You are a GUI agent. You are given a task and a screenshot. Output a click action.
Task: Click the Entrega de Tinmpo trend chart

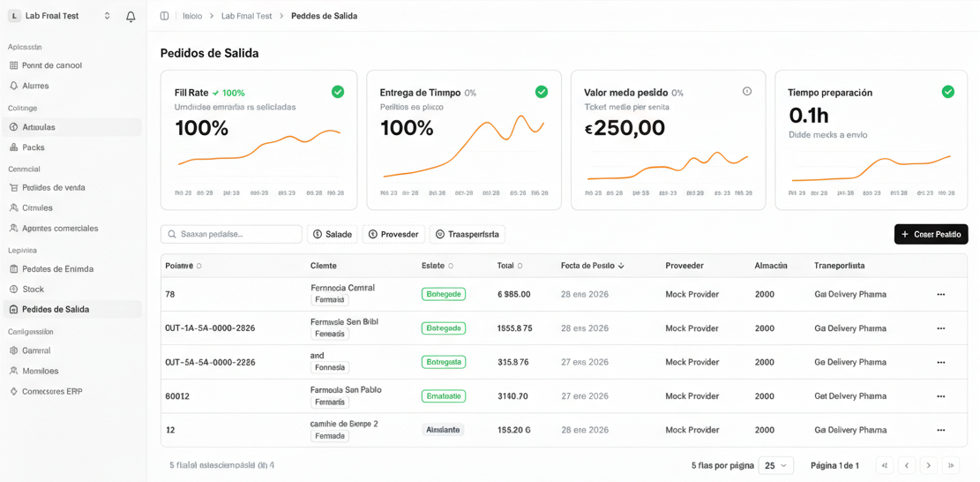(x=464, y=154)
